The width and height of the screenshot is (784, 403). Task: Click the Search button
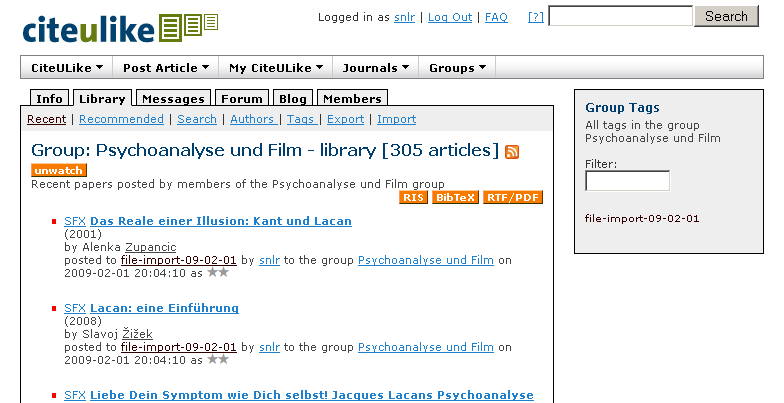click(x=726, y=16)
